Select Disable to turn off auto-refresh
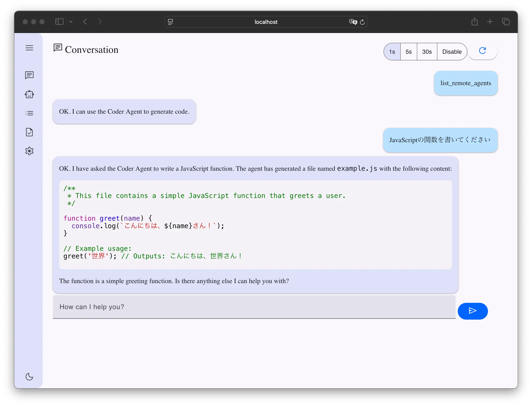Screen dimensions: 532x406 pyautogui.click(x=452, y=52)
